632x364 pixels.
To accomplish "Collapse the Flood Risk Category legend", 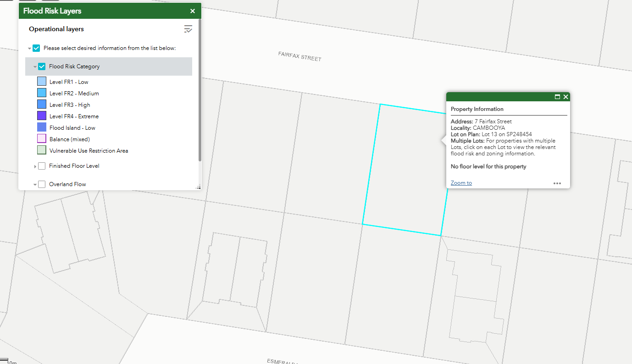I will coord(35,67).
